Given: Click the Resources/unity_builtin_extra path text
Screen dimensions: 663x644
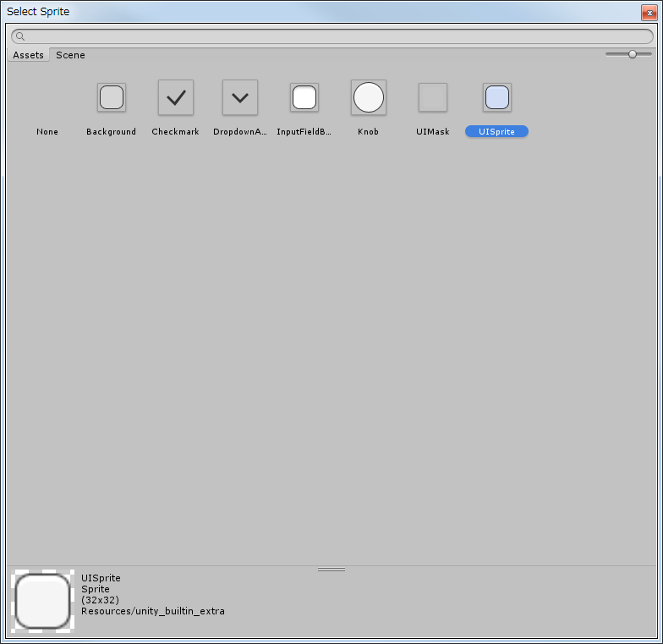Looking at the screenshot, I should coord(153,611).
